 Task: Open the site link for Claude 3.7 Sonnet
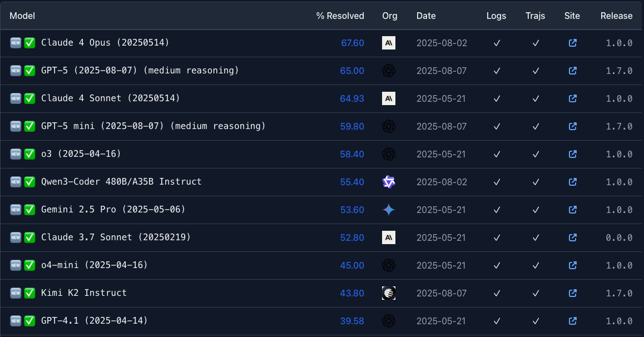click(572, 237)
